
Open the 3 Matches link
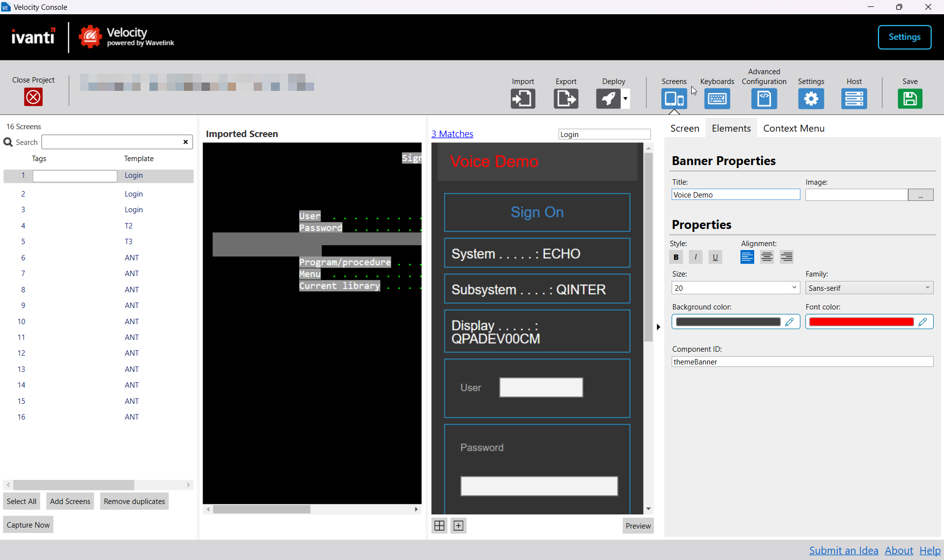click(452, 134)
